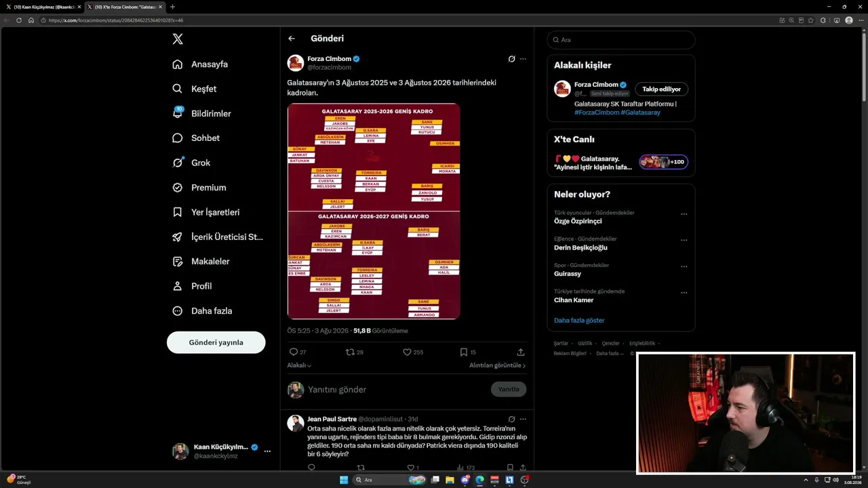The height and width of the screenshot is (488, 868).
Task: Click the Ara search field on X
Action: point(621,40)
